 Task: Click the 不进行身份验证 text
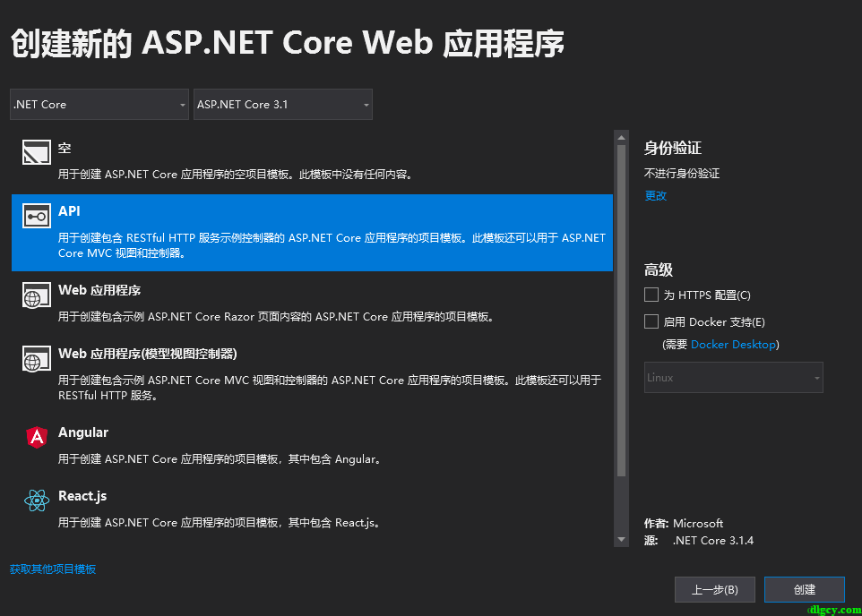pos(682,174)
